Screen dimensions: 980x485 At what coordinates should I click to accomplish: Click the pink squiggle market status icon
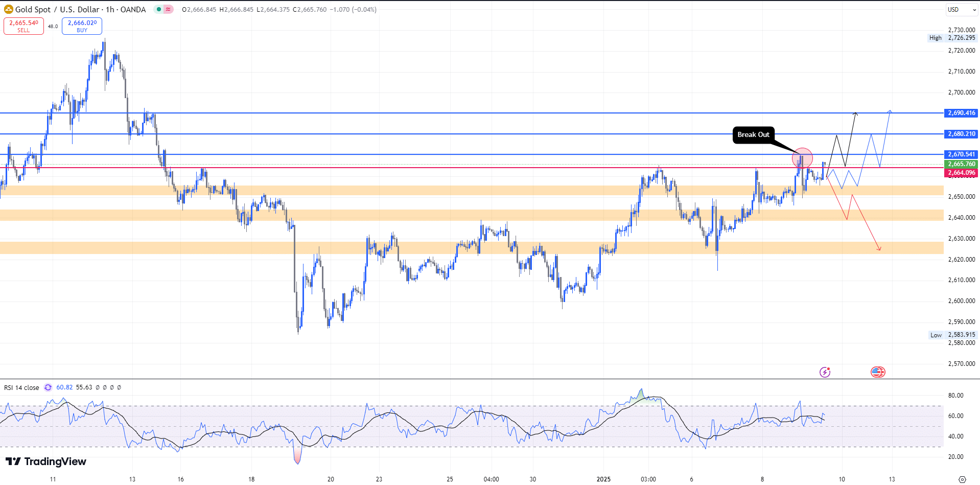click(168, 9)
